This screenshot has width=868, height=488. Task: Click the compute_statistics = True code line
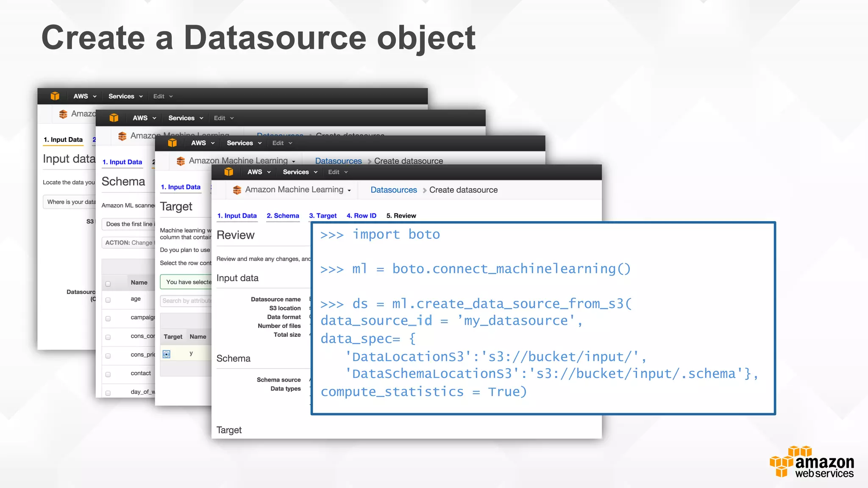(x=424, y=392)
